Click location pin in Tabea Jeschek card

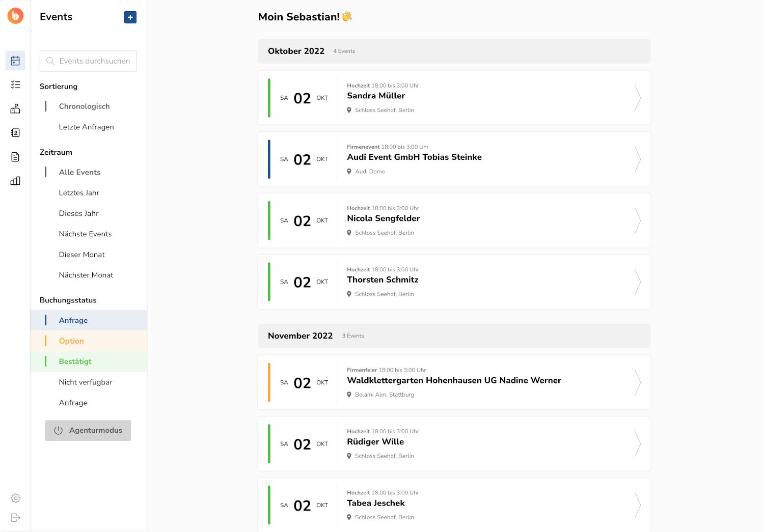point(349,517)
